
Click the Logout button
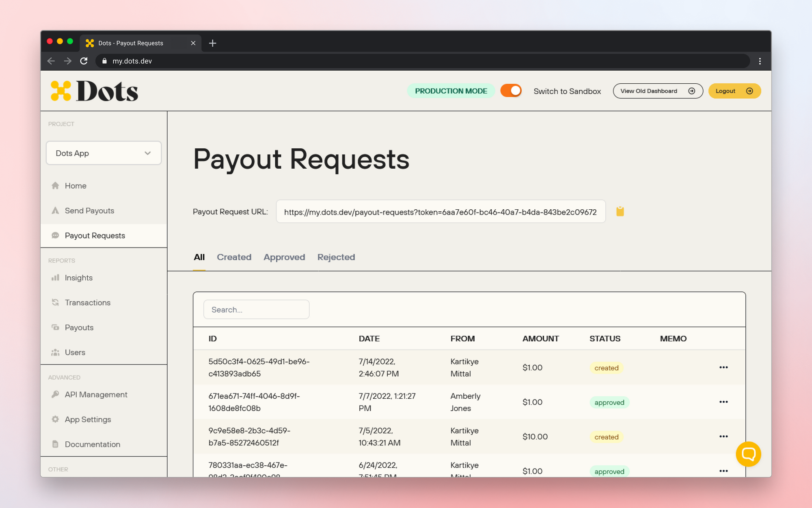point(734,91)
